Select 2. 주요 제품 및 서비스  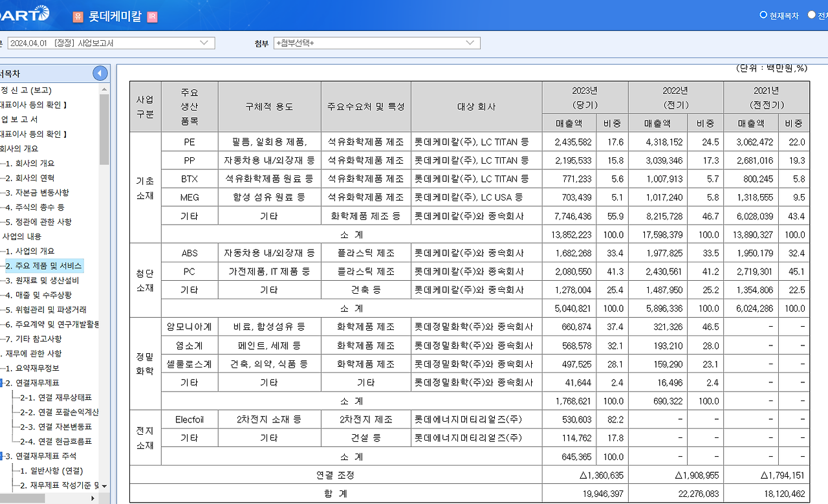coord(44,266)
